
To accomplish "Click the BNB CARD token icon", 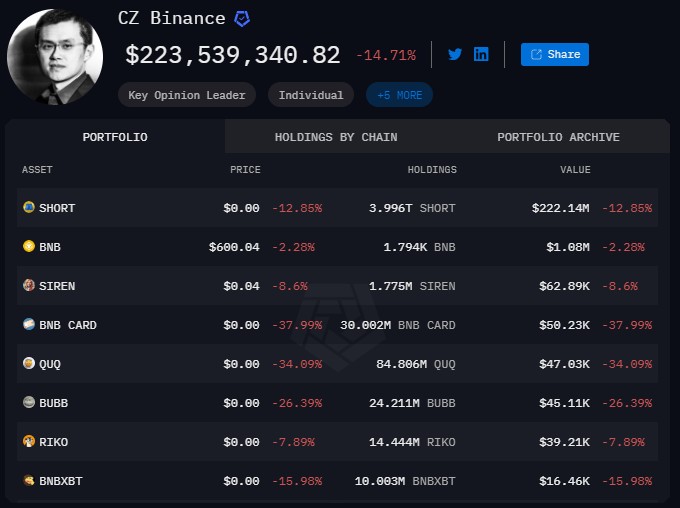I will 29,324.
